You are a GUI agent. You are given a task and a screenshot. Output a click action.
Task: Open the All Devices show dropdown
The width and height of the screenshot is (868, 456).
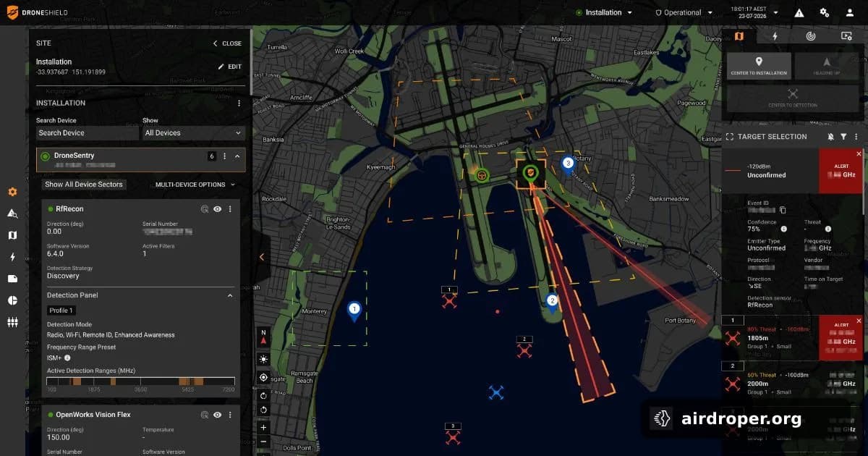pyautogui.click(x=193, y=133)
